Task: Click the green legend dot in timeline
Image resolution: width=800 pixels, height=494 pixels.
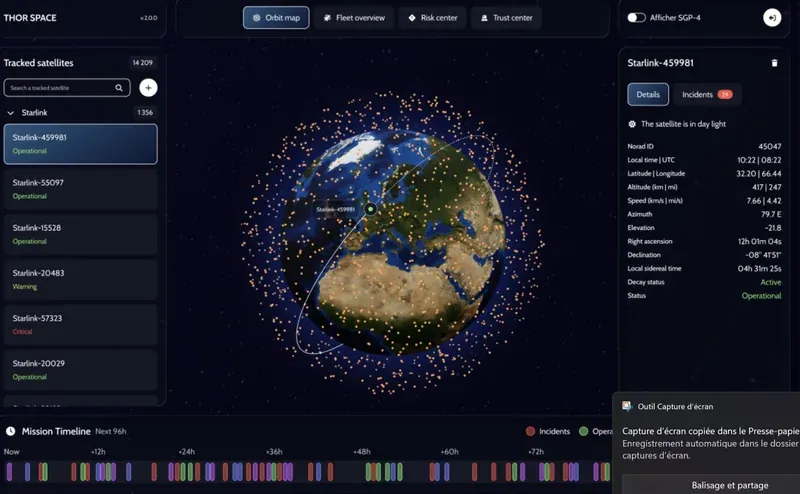Action: (584, 431)
